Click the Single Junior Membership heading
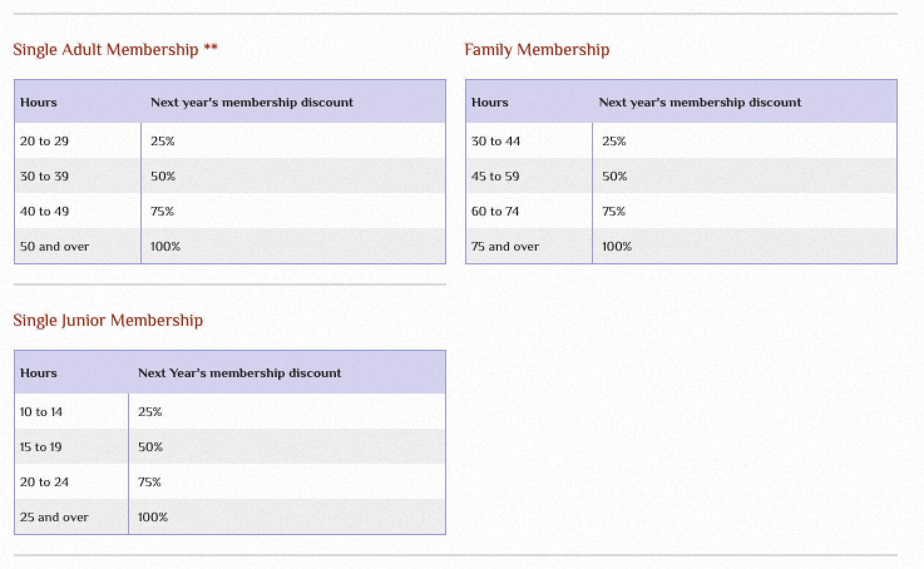Image resolution: width=924 pixels, height=569 pixels. [108, 321]
